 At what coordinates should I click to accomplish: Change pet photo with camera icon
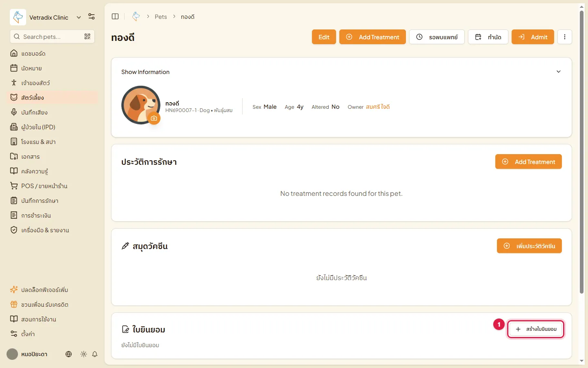click(x=154, y=118)
